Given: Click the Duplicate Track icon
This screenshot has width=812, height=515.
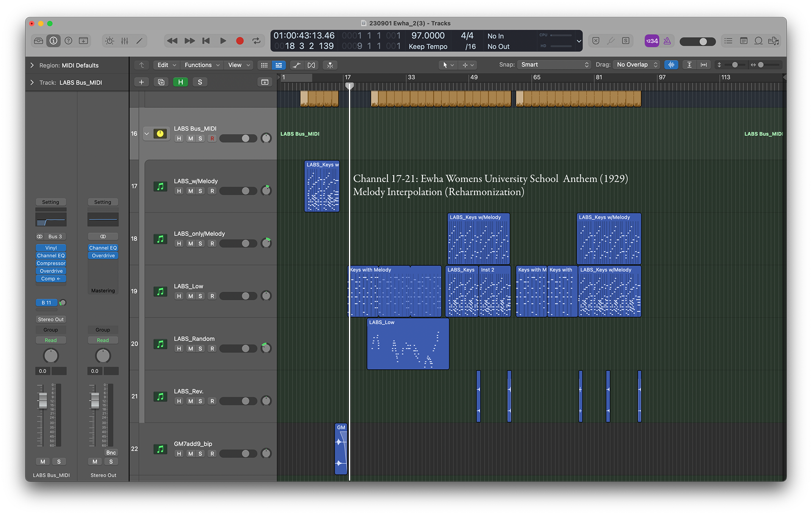Looking at the screenshot, I should (x=161, y=82).
